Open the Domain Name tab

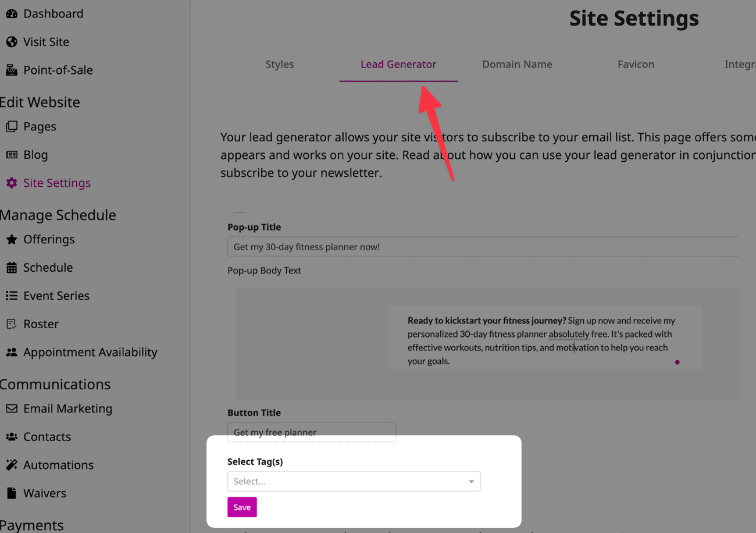pyautogui.click(x=517, y=65)
